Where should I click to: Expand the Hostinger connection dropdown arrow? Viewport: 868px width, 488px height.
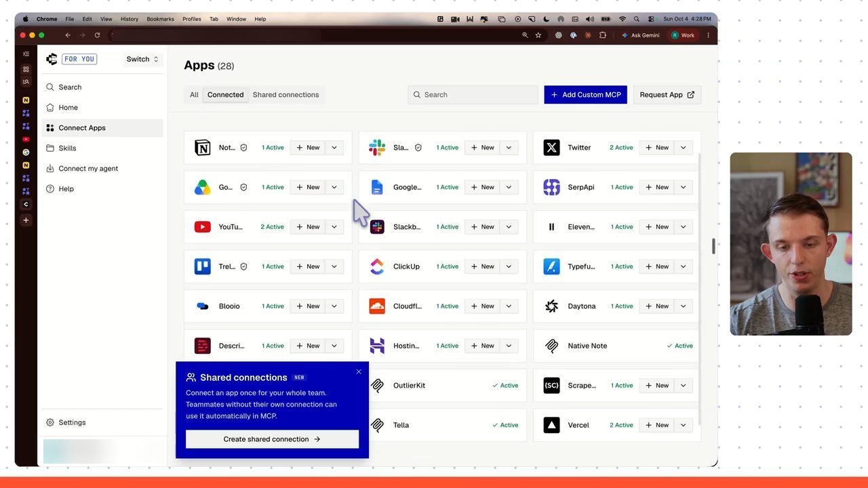[509, 346]
